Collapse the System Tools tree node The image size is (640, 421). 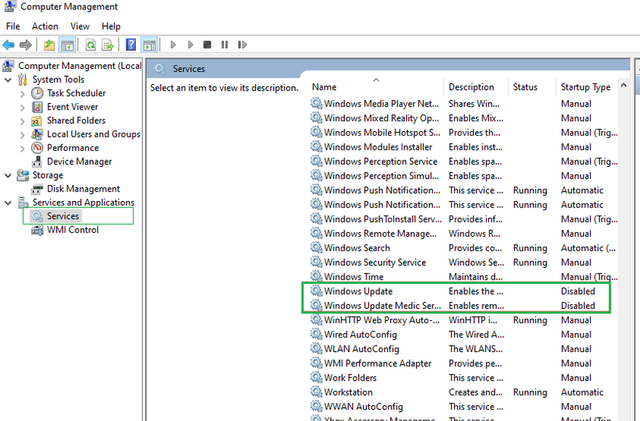[x=8, y=80]
